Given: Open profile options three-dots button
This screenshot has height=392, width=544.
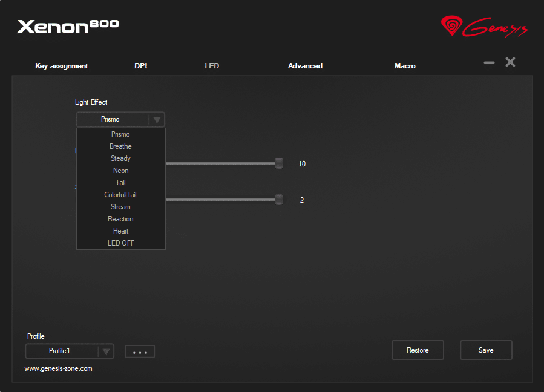Looking at the screenshot, I should [140, 352].
